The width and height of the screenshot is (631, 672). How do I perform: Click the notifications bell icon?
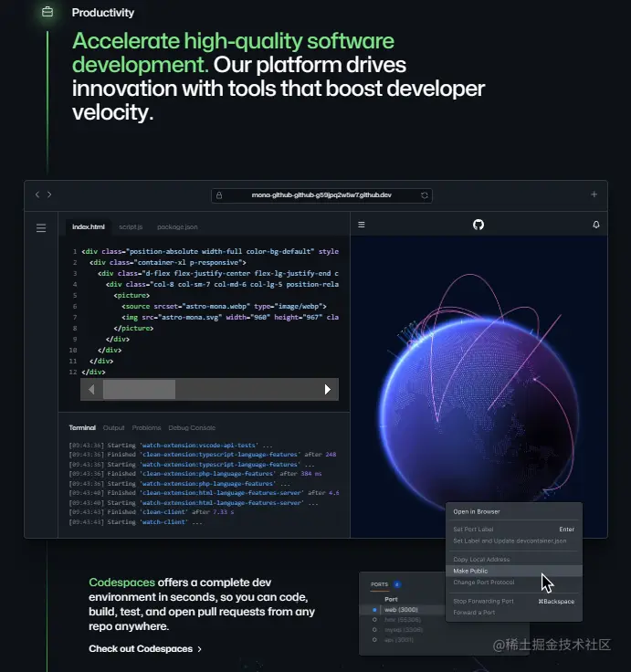(x=596, y=225)
